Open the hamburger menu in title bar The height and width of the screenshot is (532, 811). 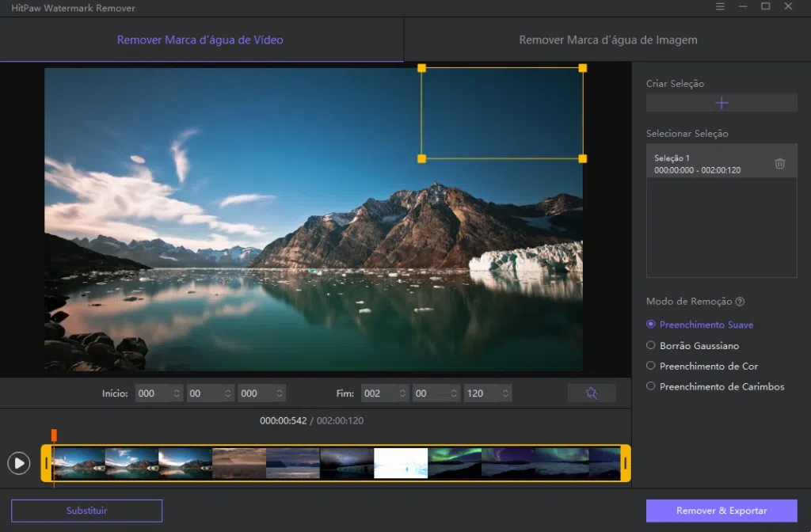[x=720, y=6]
